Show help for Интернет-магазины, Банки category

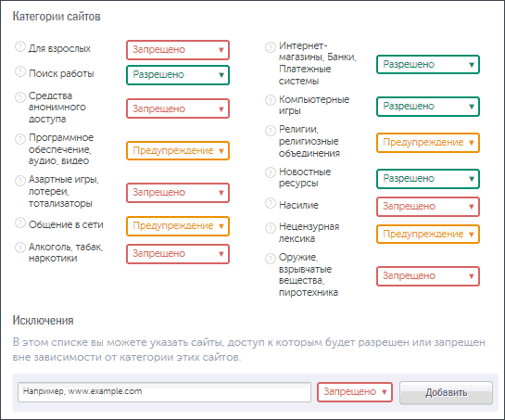[x=271, y=47]
